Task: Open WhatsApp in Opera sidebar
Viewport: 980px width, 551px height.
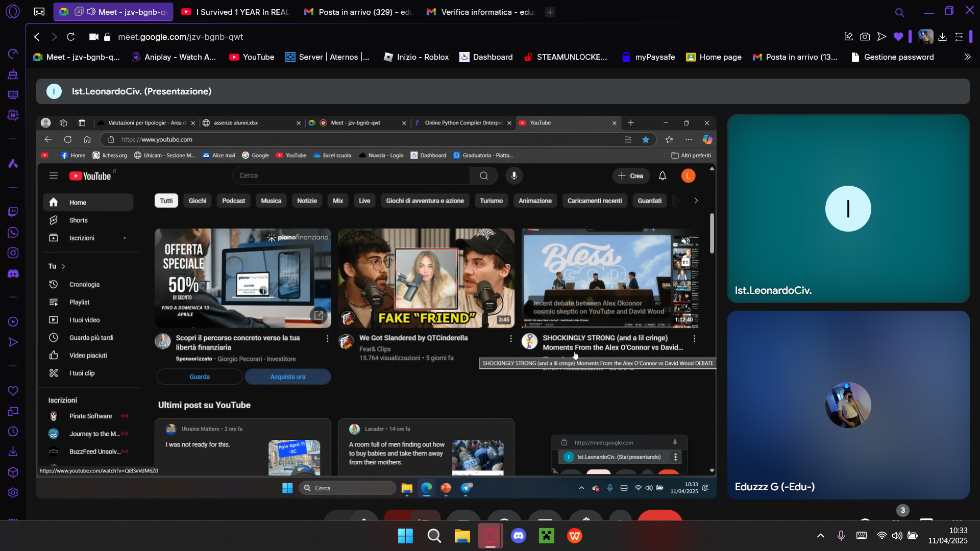Action: (13, 233)
